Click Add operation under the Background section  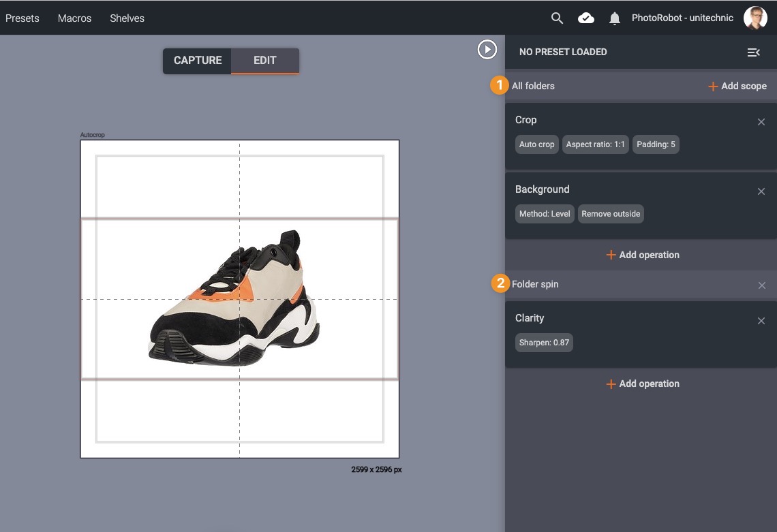click(x=643, y=255)
